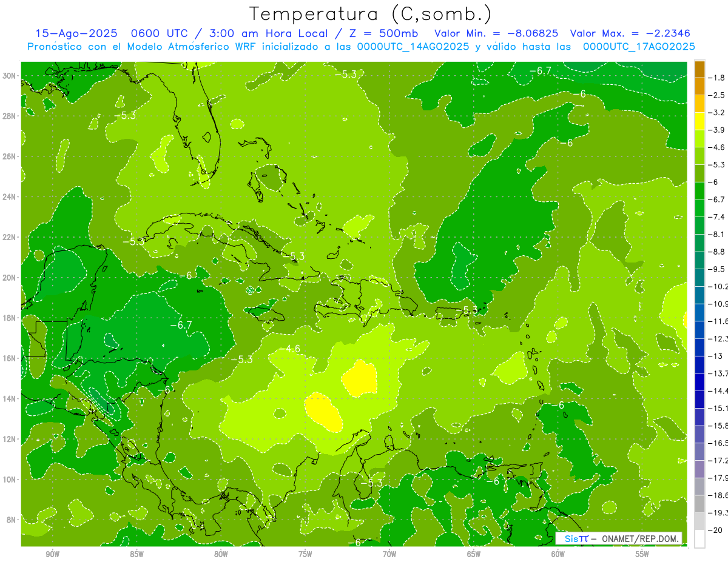Click the -8.1 value on the color legend
Image resolution: width=728 pixels, height=562 pixels.
pyautogui.click(x=717, y=234)
